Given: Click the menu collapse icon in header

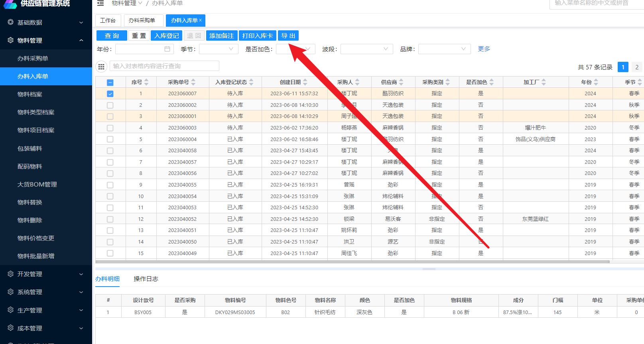Looking at the screenshot, I should 100,3.
